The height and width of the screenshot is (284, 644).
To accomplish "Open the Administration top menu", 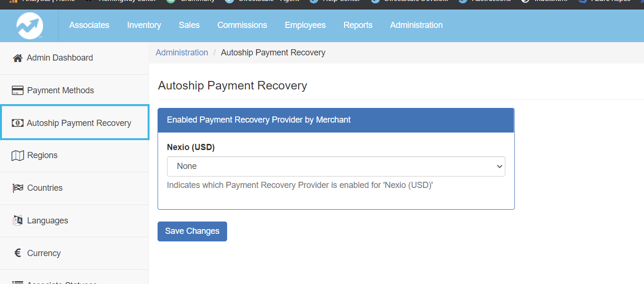I will click(416, 25).
